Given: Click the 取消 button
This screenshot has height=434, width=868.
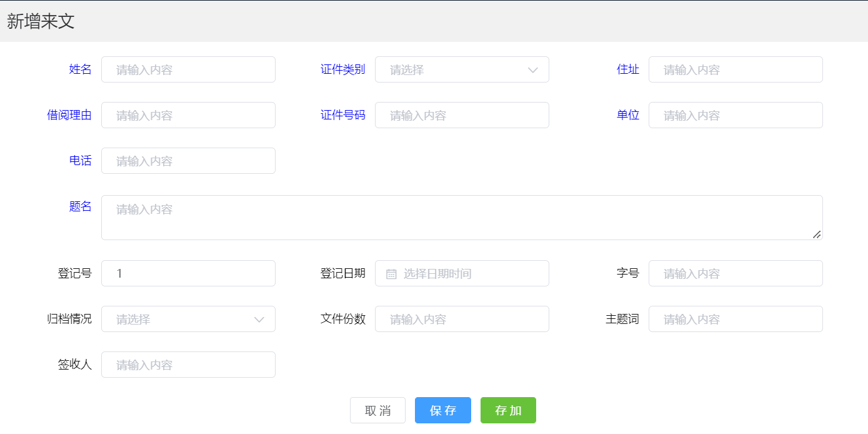Looking at the screenshot, I should (x=377, y=410).
